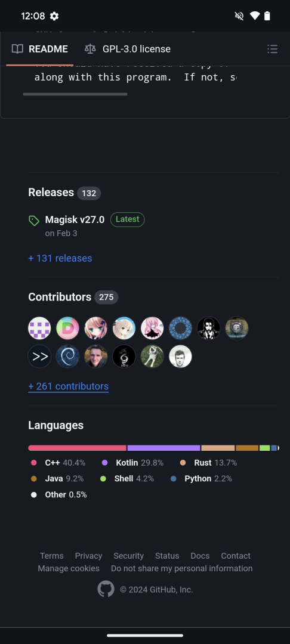The width and height of the screenshot is (290, 644).
Task: Select the README tab
Action: [x=39, y=49]
